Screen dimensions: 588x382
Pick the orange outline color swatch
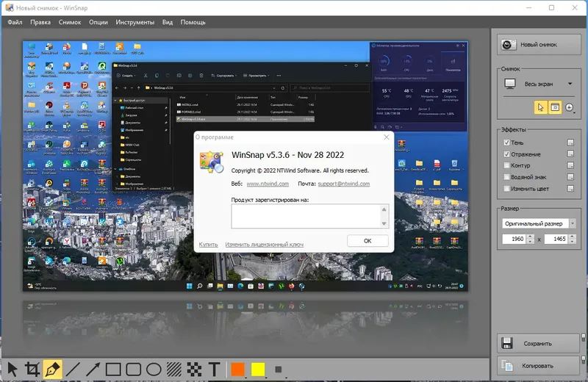point(237,370)
